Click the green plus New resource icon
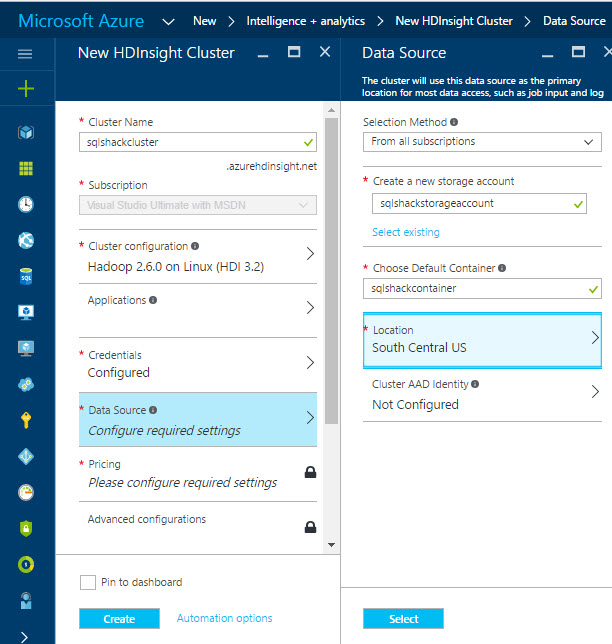The width and height of the screenshot is (612, 644). click(x=26, y=89)
